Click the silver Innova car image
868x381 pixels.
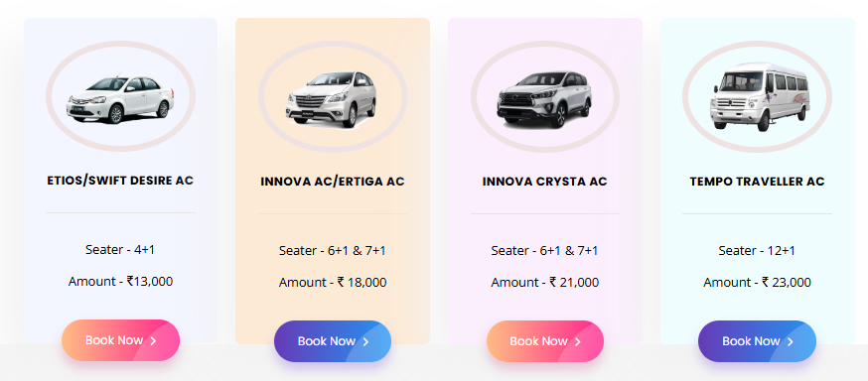[332, 99]
